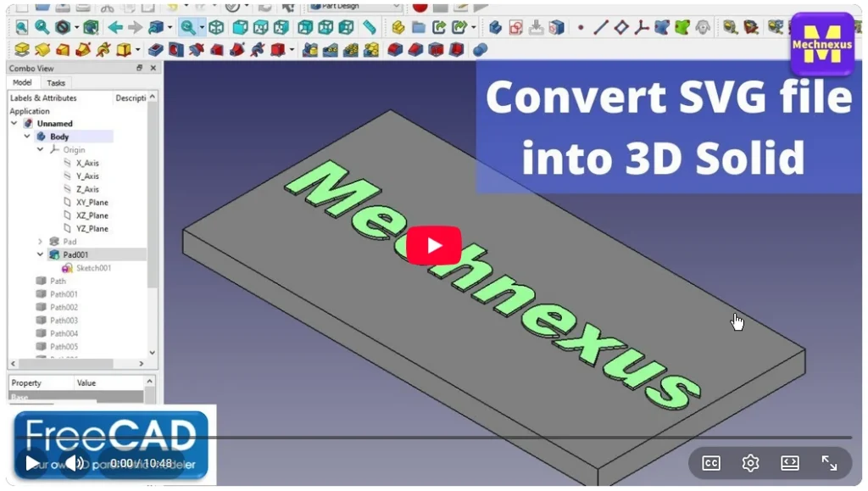The width and height of the screenshot is (868, 491).
Task: Open the Part Design workbench dropdown
Action: [x=355, y=7]
